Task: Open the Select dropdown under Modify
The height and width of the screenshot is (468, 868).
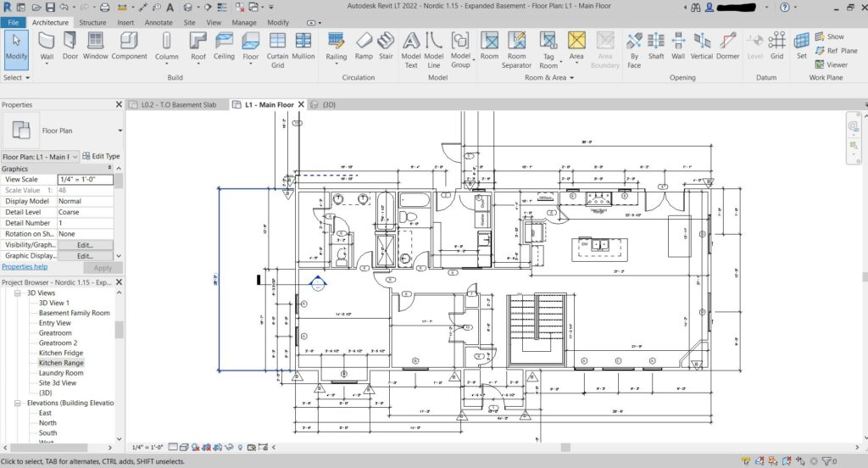Action: [x=16, y=77]
